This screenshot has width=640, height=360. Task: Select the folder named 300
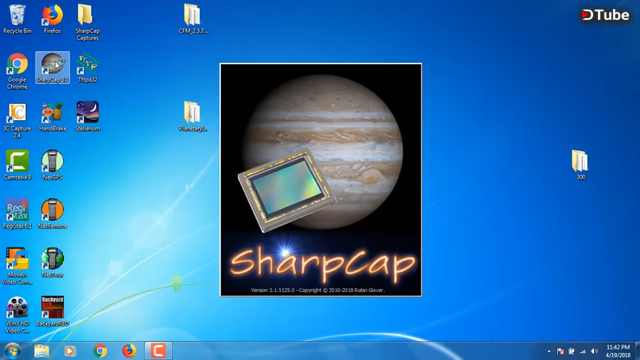580,165
